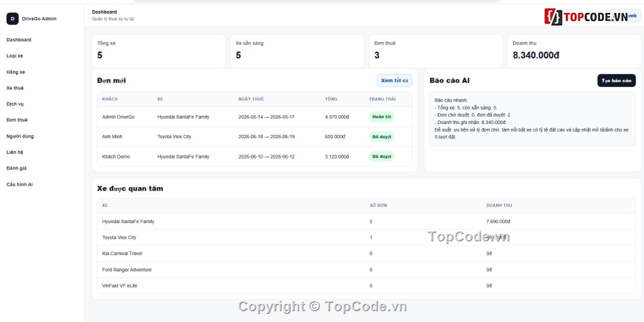
Task: Click the DOANH THU column header
Action: 499,205
